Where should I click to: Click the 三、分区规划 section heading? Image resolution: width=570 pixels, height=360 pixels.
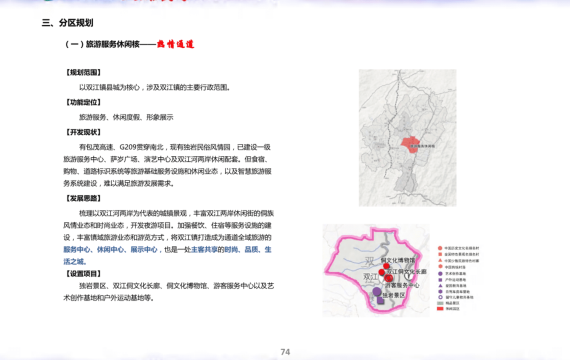coord(68,23)
